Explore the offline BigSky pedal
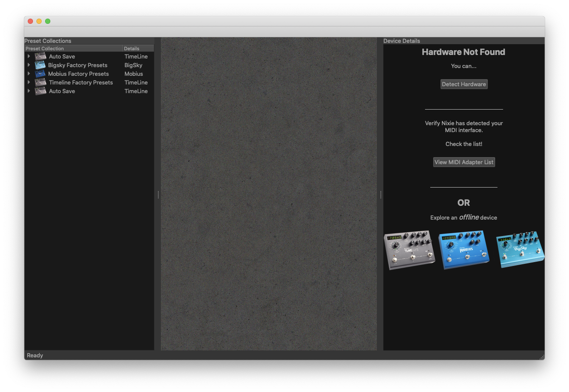Screen dimensions: 569x392 click(520, 249)
